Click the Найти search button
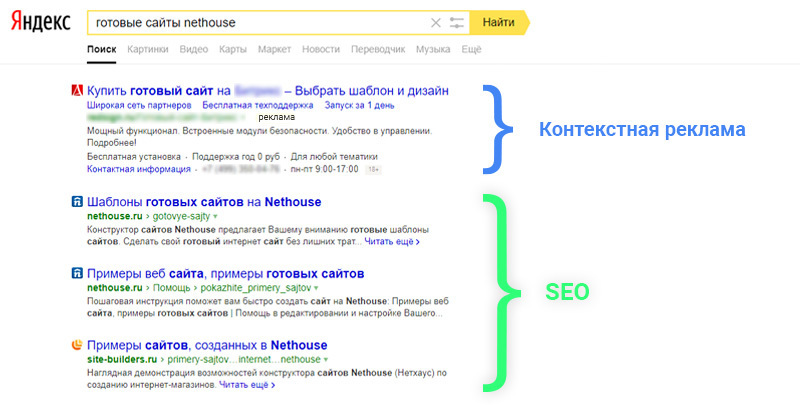 (x=499, y=22)
